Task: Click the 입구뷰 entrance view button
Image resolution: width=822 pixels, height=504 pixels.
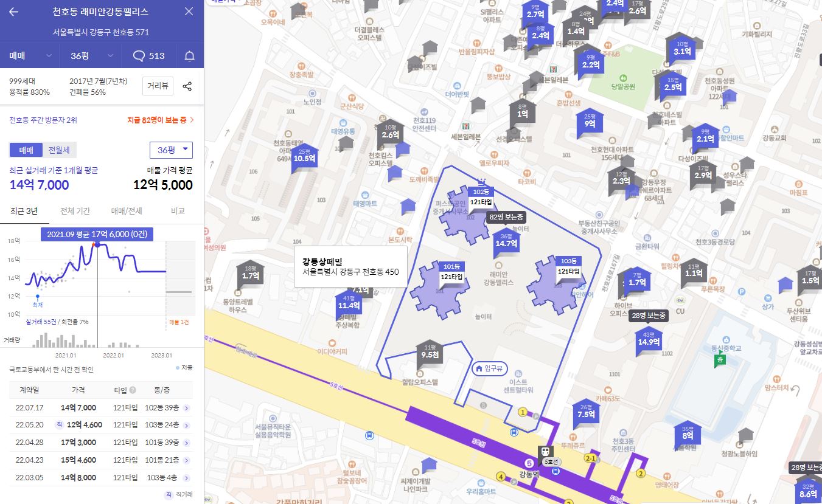Action: click(x=490, y=368)
